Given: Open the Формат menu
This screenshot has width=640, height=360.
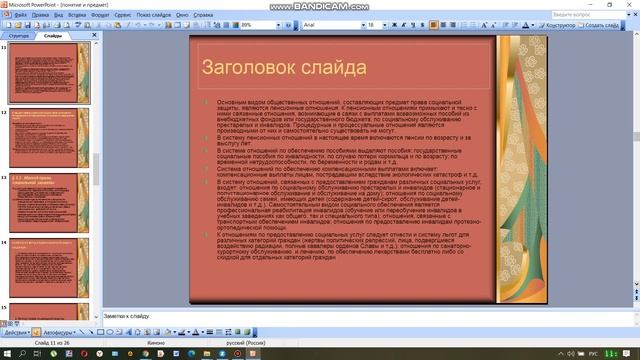Looking at the screenshot, I should pos(100,15).
